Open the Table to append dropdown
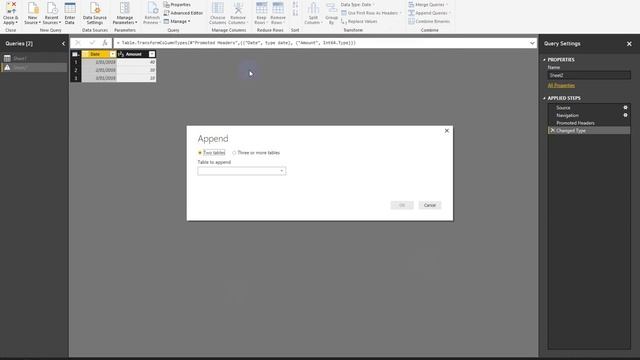 coord(242,171)
